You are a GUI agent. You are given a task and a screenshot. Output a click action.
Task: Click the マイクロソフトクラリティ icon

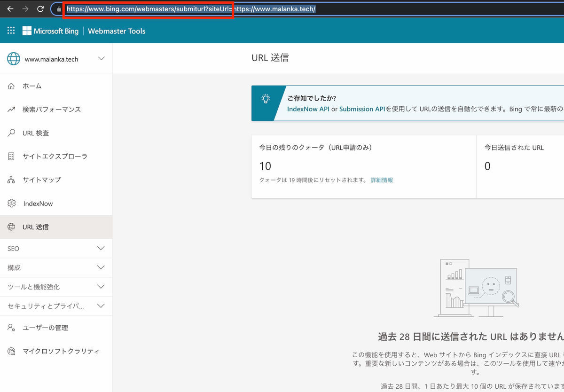(11, 351)
